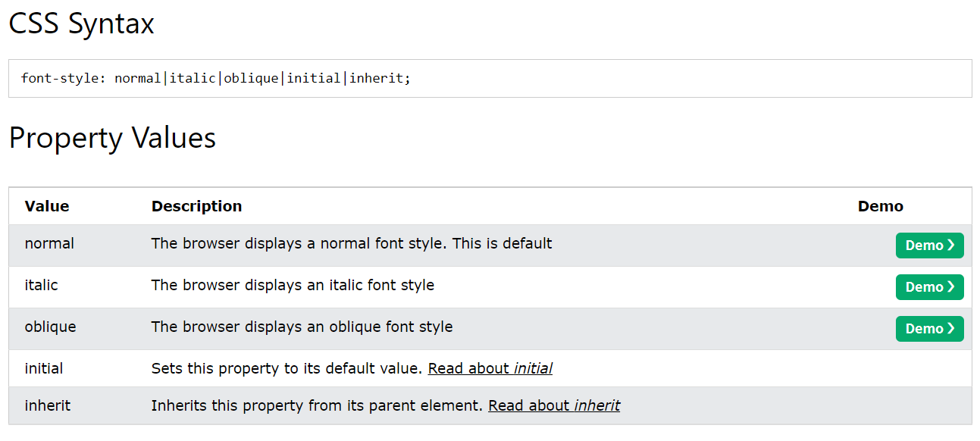Click the description "displays an oblique font style"
The width and height of the screenshot is (980, 441).
(x=302, y=327)
